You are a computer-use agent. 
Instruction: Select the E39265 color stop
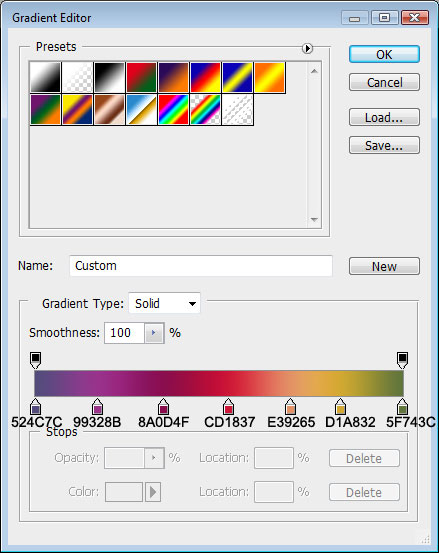[290, 407]
